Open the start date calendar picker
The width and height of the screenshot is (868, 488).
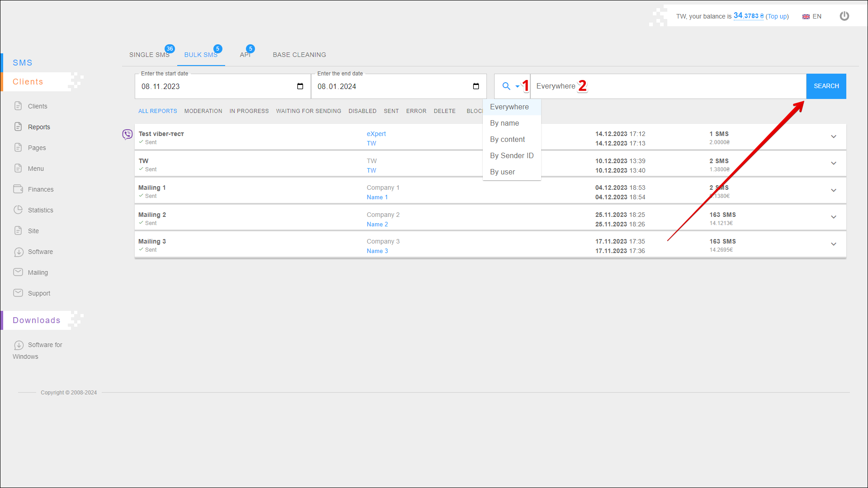coord(300,86)
